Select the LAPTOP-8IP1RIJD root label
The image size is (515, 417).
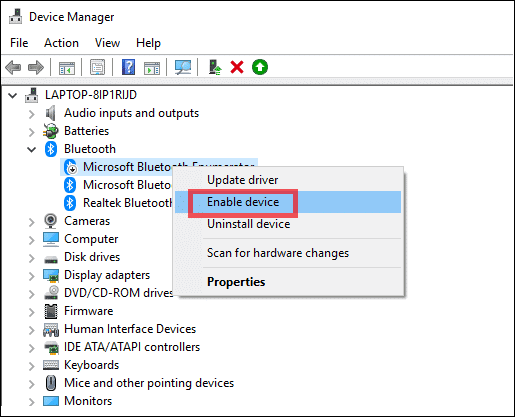coord(91,95)
